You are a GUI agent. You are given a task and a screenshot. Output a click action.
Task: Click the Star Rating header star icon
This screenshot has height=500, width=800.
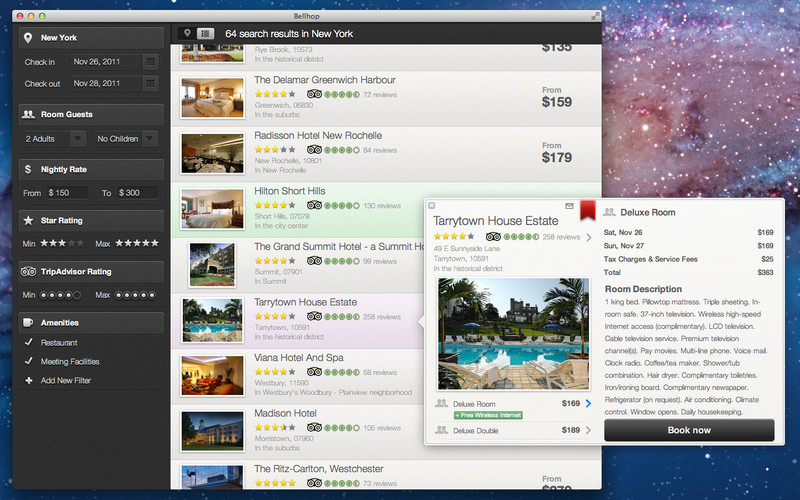(28, 220)
